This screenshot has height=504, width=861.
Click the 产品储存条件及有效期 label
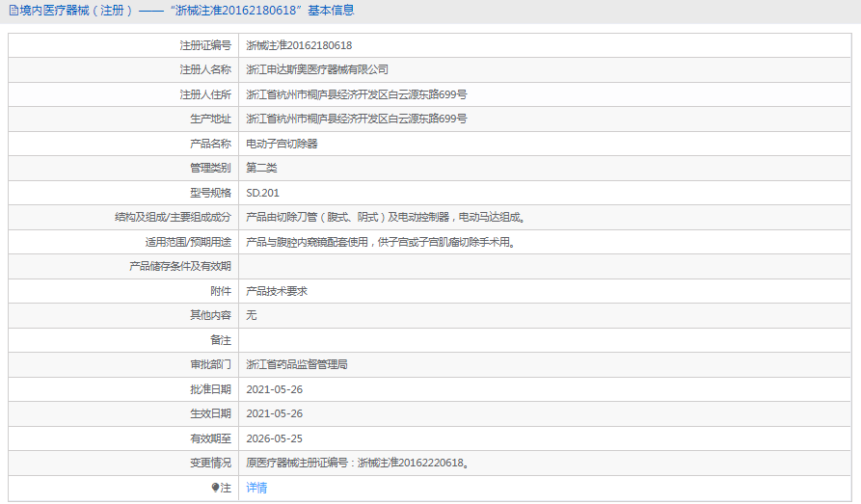coord(180,266)
